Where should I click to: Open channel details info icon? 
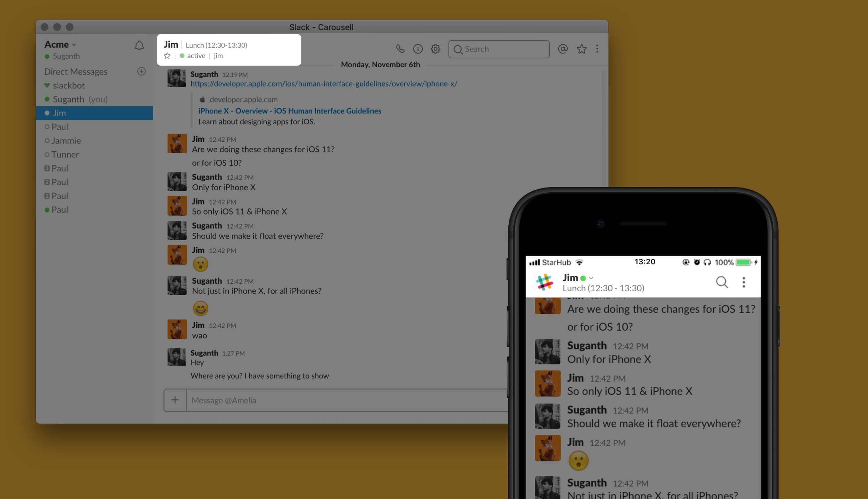pyautogui.click(x=418, y=49)
